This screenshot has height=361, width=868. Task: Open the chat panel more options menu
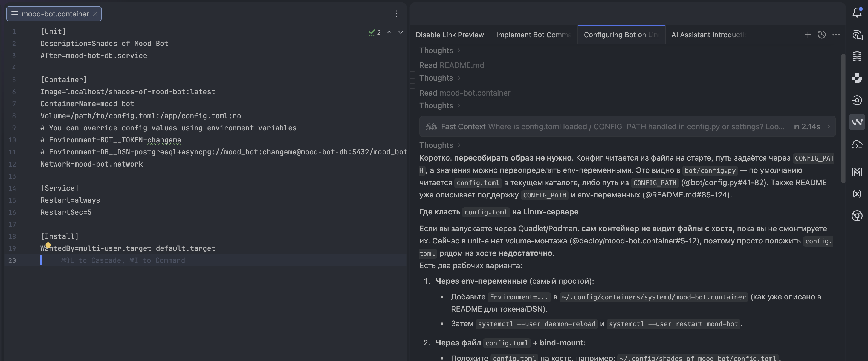tap(836, 35)
